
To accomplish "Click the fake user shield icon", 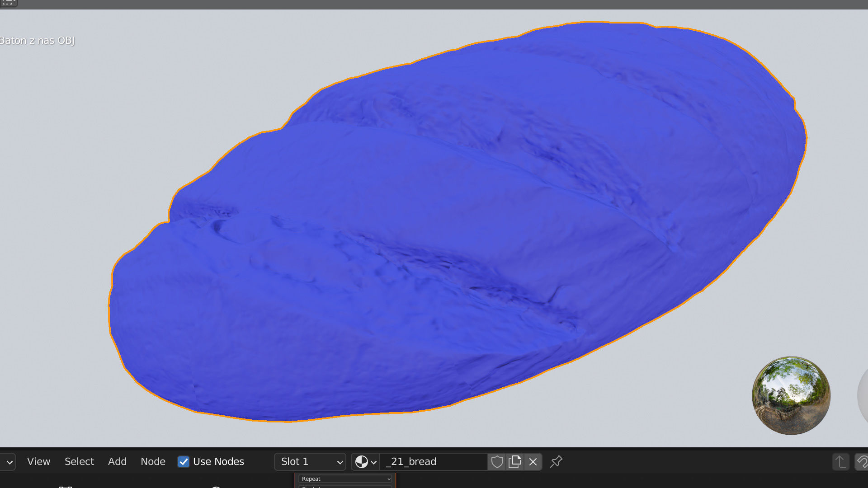I will (x=497, y=462).
